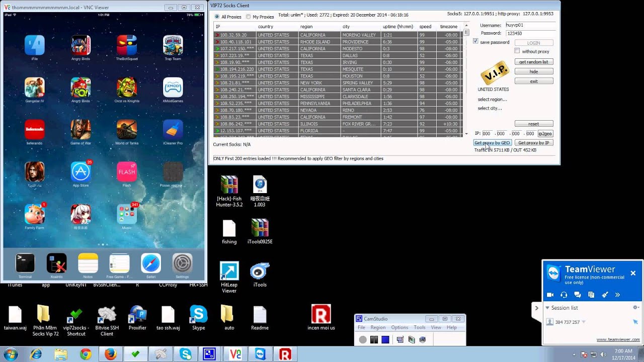Open TeamViewer chat icon
The width and height of the screenshot is (644, 362).
point(577,295)
